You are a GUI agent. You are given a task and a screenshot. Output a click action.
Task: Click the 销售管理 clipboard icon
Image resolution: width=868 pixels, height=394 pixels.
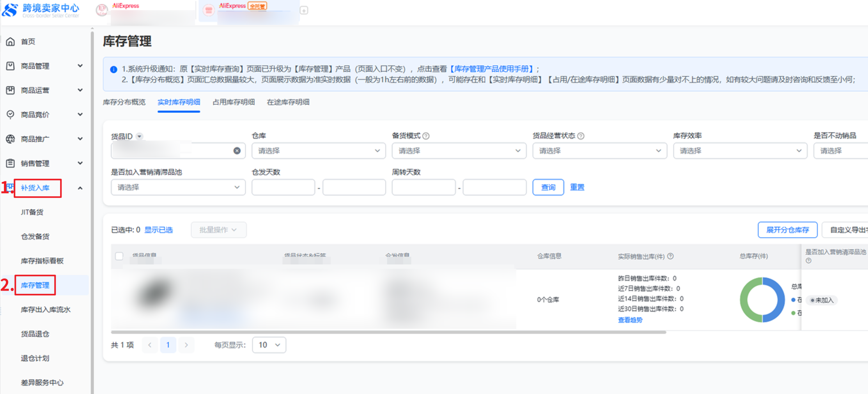[11, 163]
